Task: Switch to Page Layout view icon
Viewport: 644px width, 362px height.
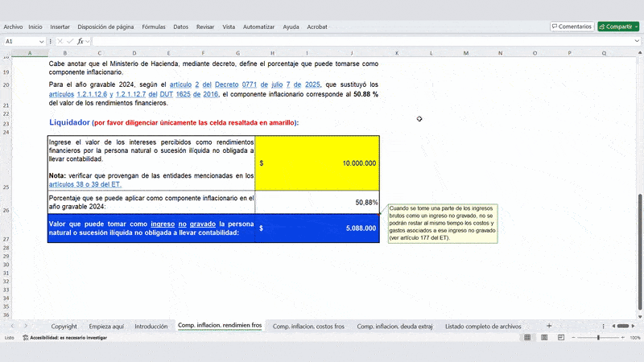Action: click(x=543, y=338)
